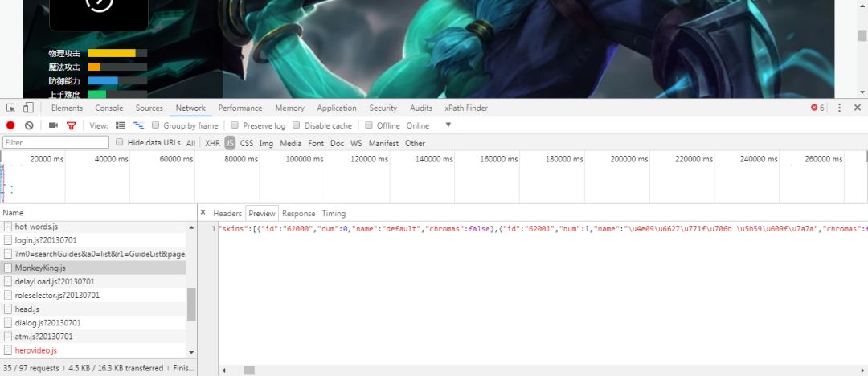Toggle the JS request filter
The width and height of the screenshot is (868, 376).
(x=230, y=143)
